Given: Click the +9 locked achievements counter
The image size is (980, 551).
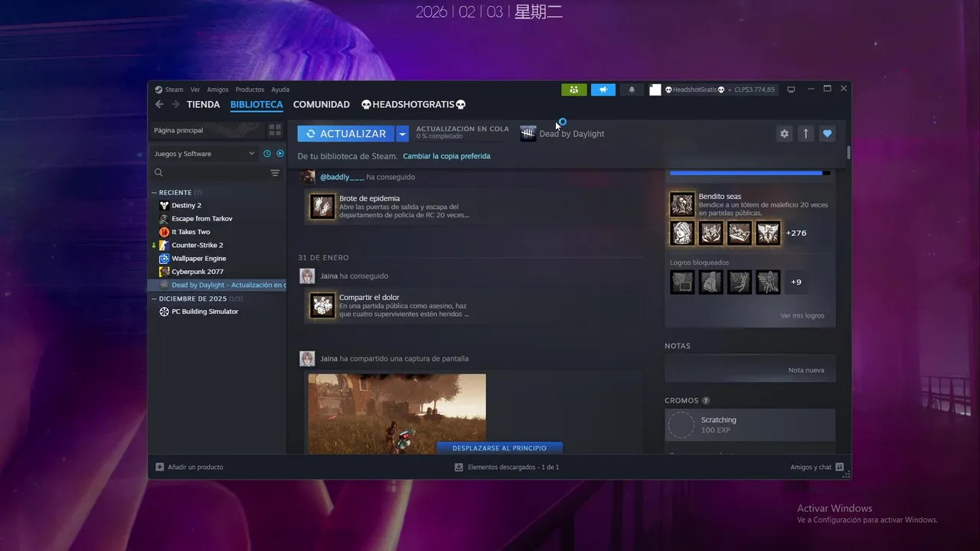Looking at the screenshot, I should tap(795, 282).
